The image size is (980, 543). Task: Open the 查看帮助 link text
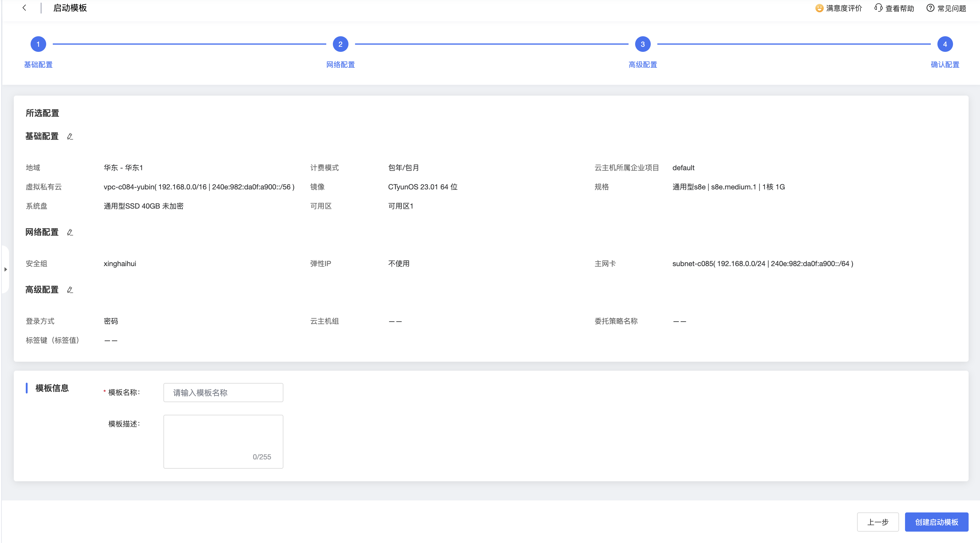click(899, 8)
